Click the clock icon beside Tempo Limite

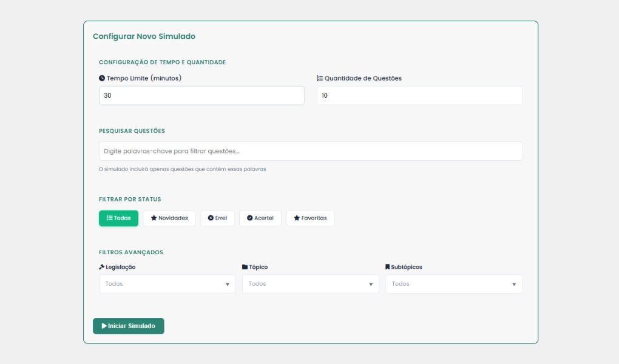[102, 78]
